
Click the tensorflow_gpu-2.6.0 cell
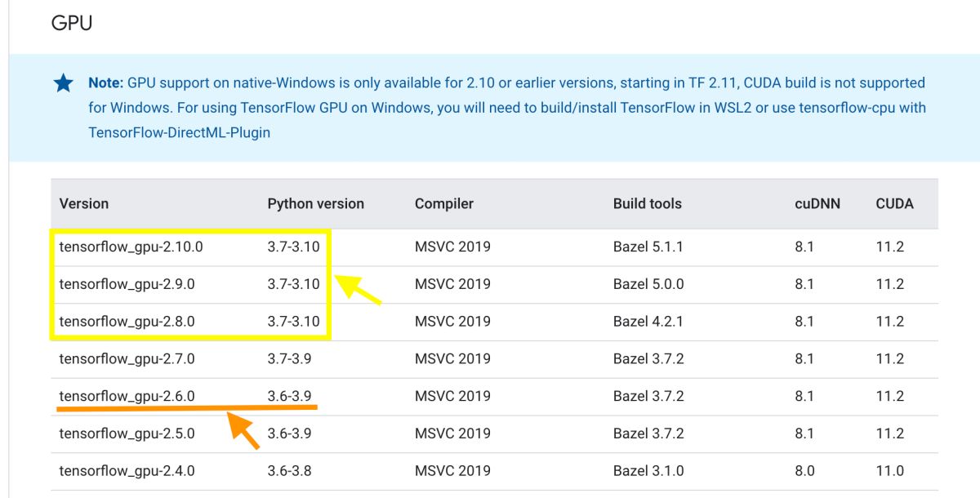click(127, 396)
